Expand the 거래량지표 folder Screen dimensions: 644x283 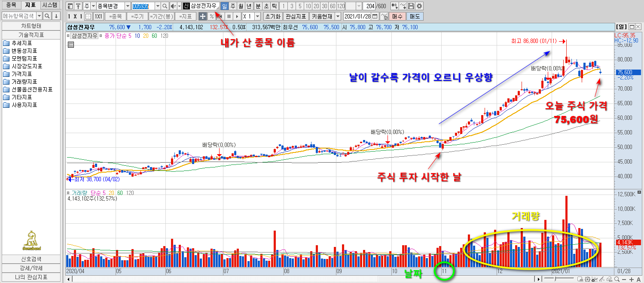click(22, 82)
